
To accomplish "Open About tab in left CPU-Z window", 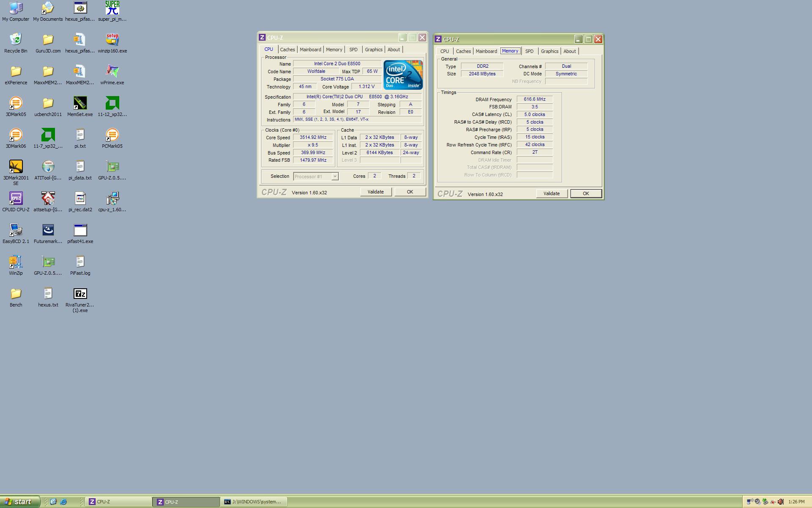I will click(393, 50).
